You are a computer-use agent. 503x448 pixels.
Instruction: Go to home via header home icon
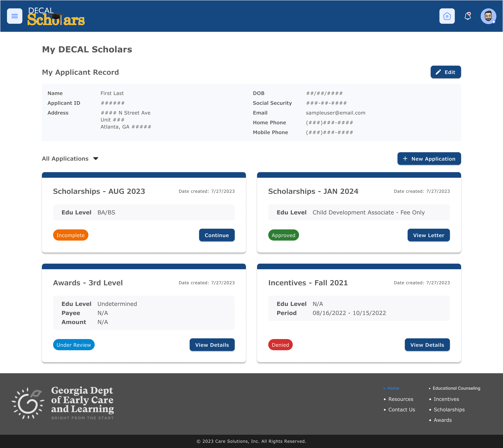pos(447,16)
